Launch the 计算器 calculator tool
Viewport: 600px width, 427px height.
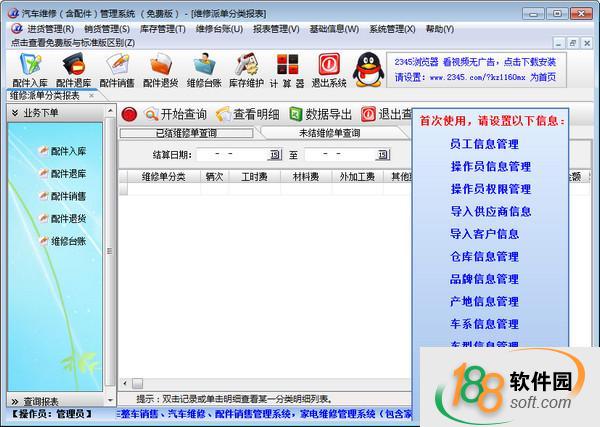pos(286,69)
